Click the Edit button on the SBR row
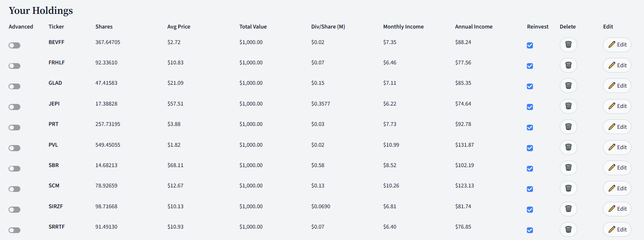This screenshot has width=644, height=240. coord(617,167)
